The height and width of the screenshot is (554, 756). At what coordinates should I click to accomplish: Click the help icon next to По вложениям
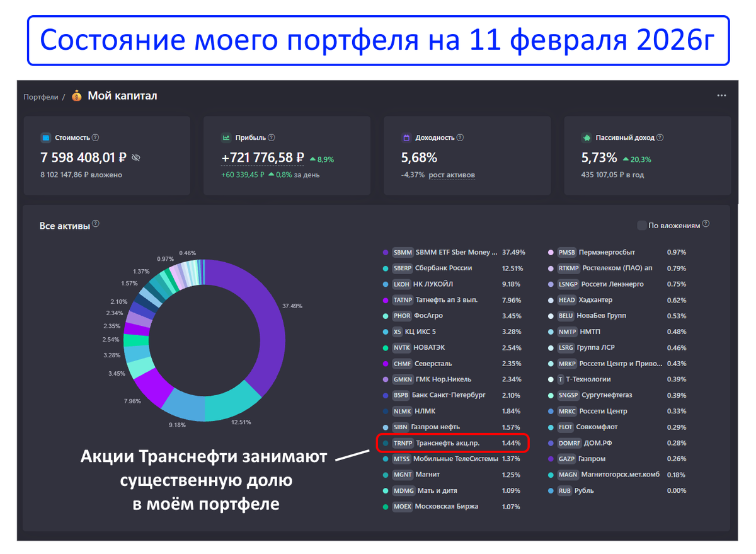(706, 224)
